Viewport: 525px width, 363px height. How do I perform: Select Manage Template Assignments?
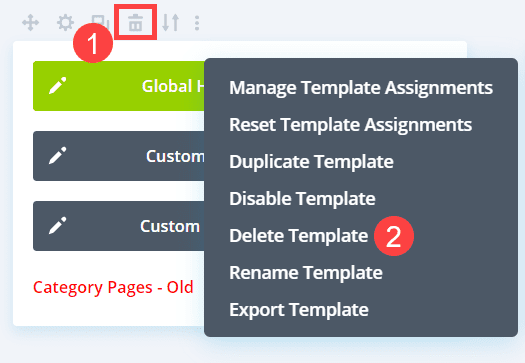[x=361, y=88]
